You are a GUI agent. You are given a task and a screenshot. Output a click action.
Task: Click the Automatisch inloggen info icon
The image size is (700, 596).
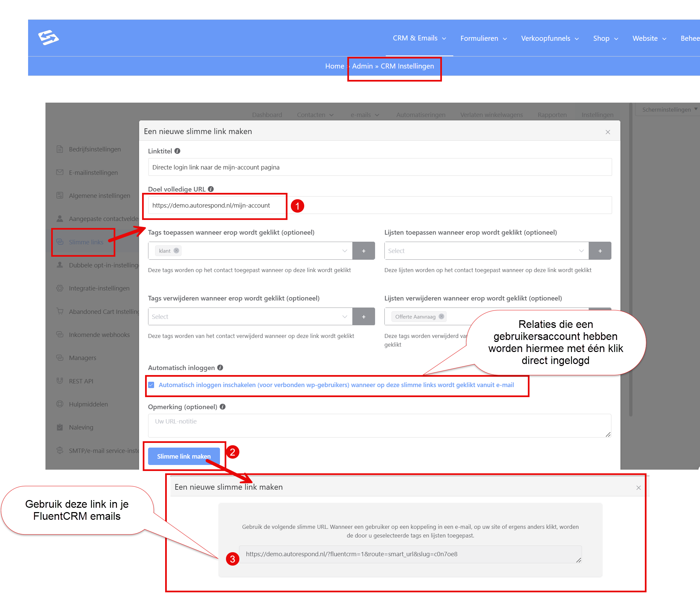pos(220,368)
